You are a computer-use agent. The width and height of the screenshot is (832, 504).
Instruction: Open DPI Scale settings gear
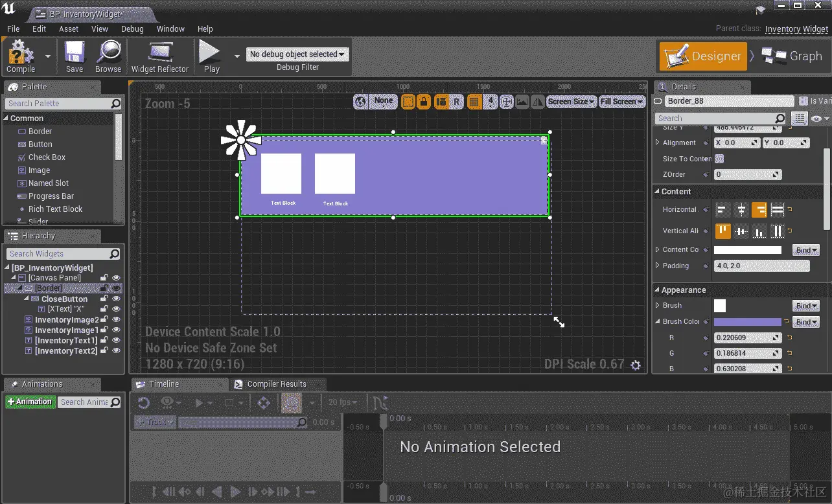(x=636, y=365)
